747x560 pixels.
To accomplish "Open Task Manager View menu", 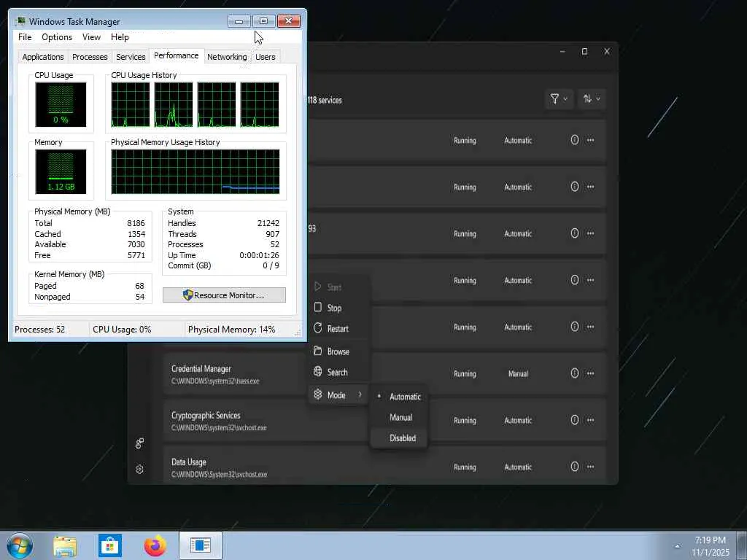I will (91, 37).
